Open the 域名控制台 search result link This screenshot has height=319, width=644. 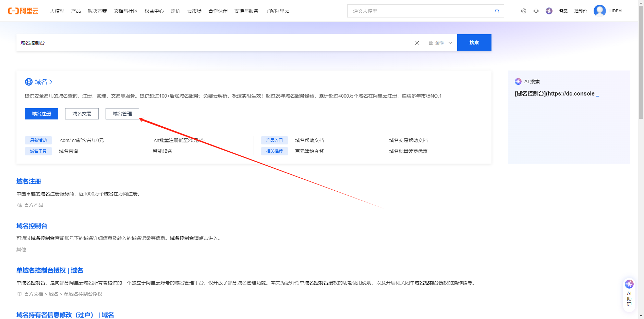[x=32, y=226]
